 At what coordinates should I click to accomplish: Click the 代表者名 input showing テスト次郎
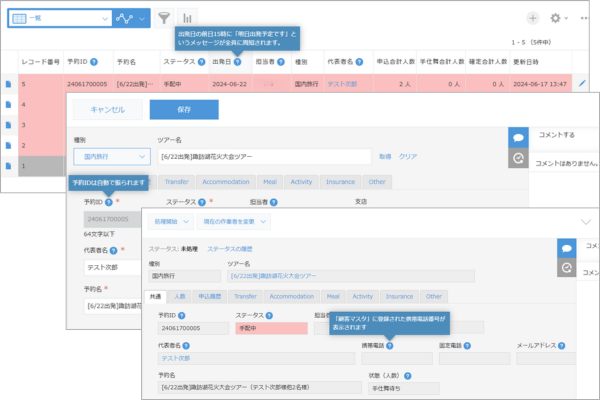point(113,268)
